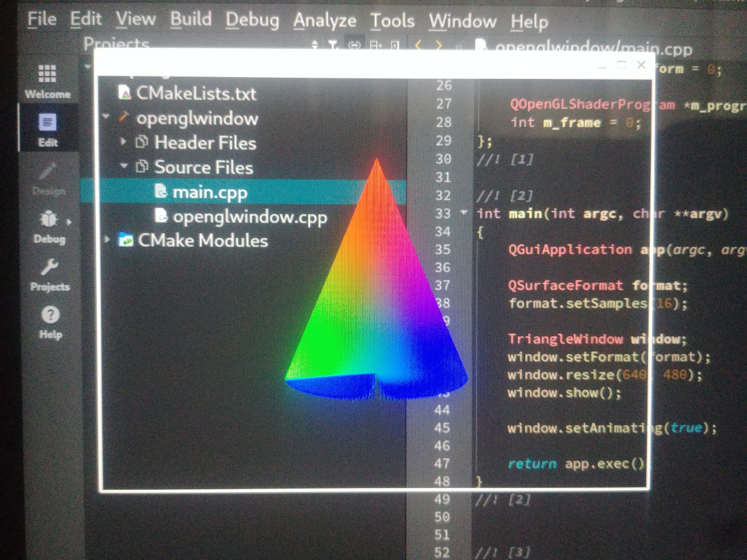Viewport: 747px width, 560px height.
Task: Open the Window menu
Action: tap(462, 22)
